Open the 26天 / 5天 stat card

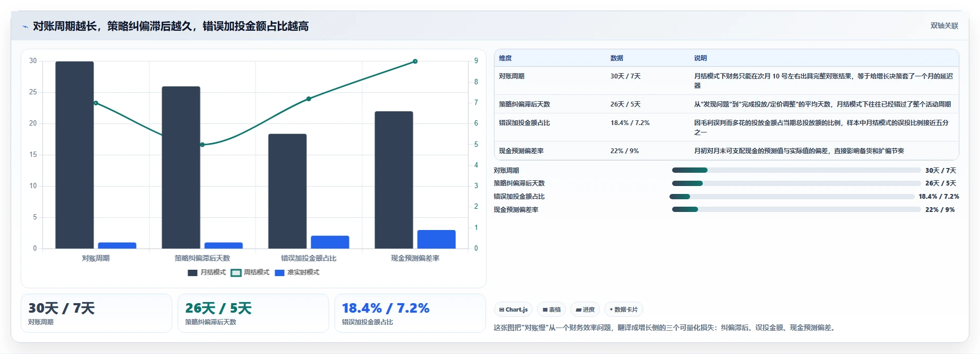tap(253, 313)
